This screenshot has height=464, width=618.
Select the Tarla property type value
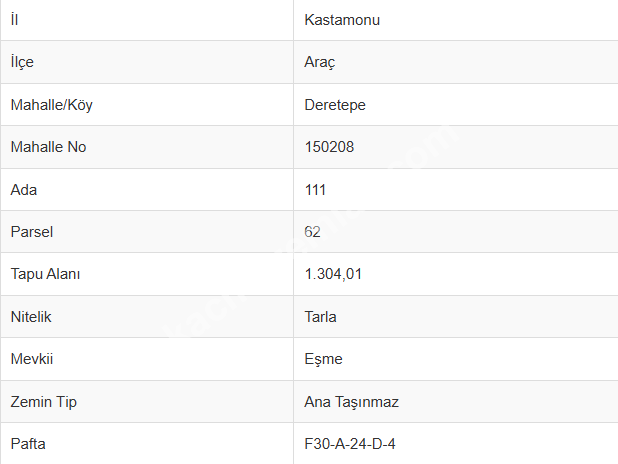click(x=320, y=316)
